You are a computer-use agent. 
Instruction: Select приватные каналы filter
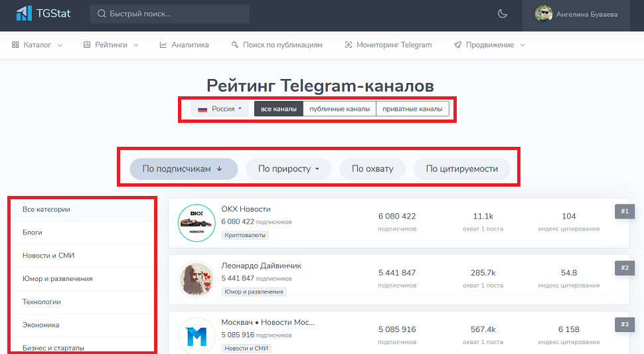[x=412, y=109]
